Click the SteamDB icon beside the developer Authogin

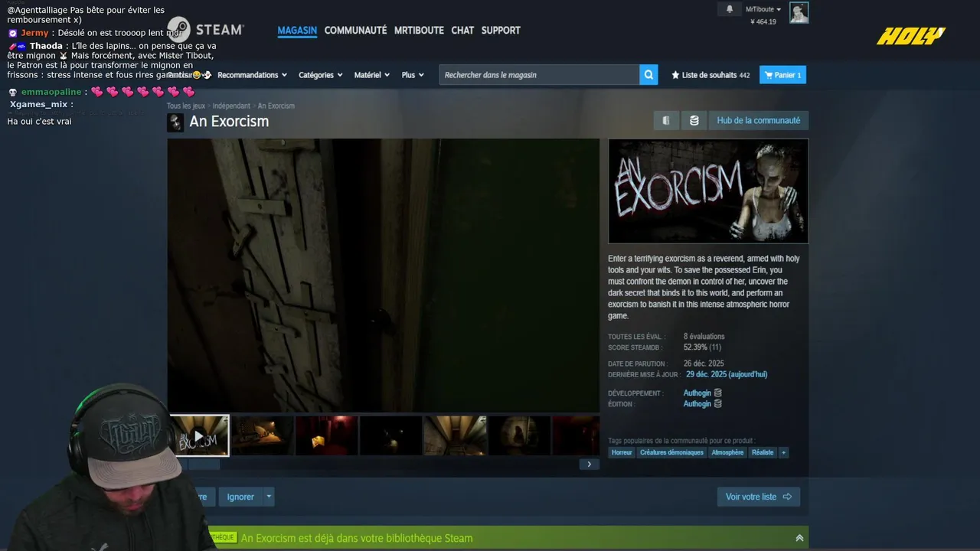point(717,393)
